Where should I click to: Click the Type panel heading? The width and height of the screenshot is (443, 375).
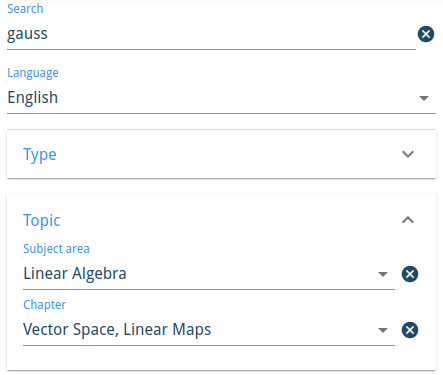pos(40,155)
